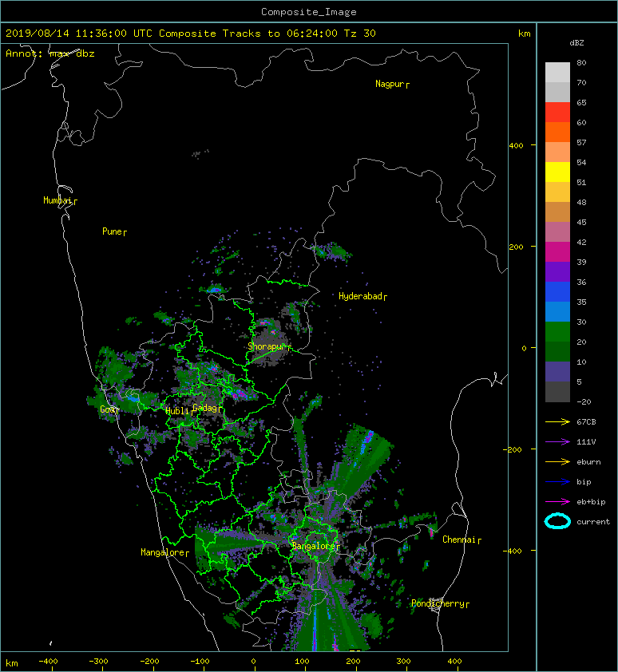618x672 pixels.
Task: Click the 54 dBZ yellow color swatch
Action: click(x=557, y=172)
